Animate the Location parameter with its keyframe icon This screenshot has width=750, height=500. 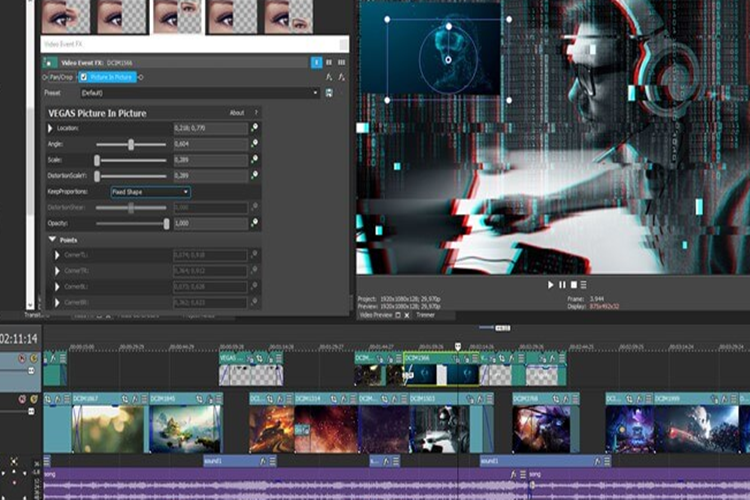[254, 127]
